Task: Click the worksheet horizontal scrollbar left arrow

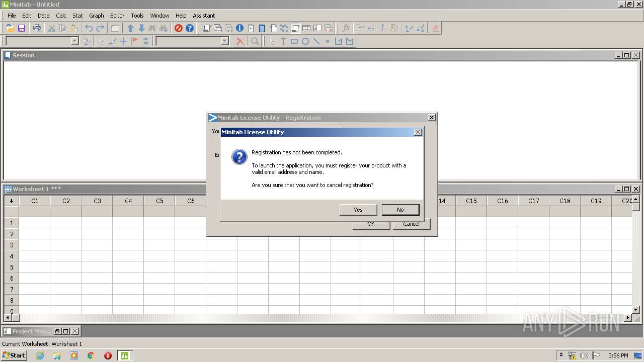Action: click(8, 318)
